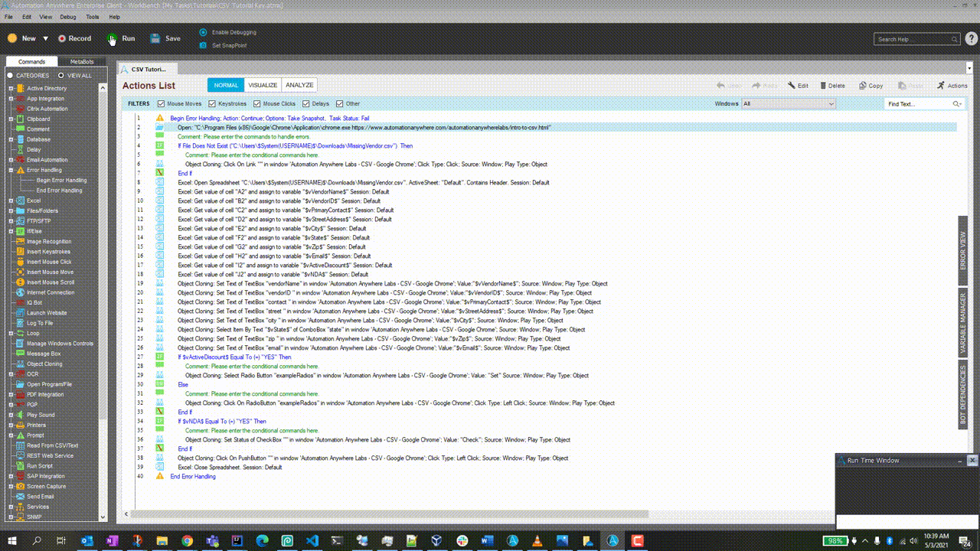Click the Citrix Automation command icon
Image resolution: width=980 pixels, height=551 pixels.
click(x=21, y=109)
